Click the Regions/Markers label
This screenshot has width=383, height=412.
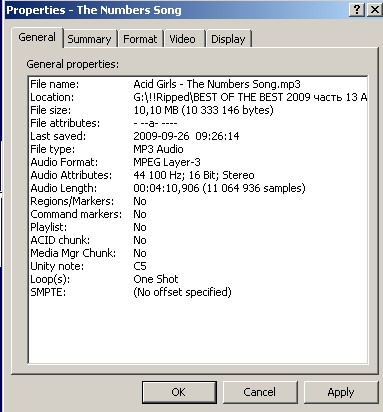(x=72, y=201)
